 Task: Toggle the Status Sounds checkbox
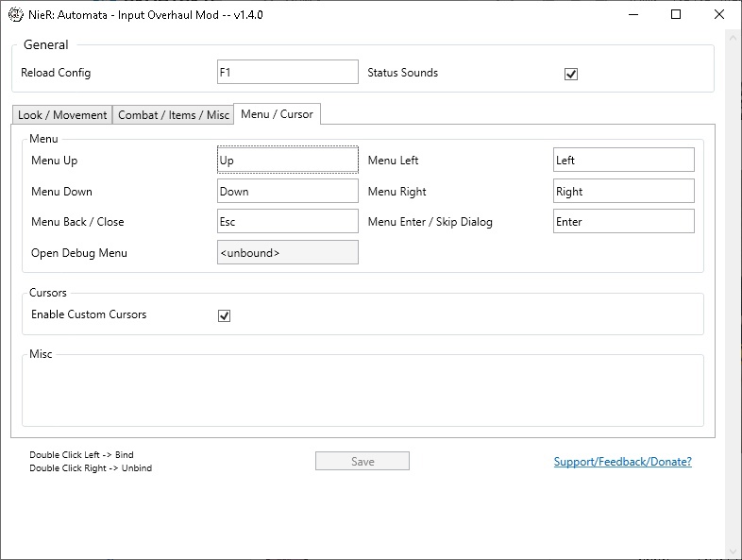(x=571, y=74)
